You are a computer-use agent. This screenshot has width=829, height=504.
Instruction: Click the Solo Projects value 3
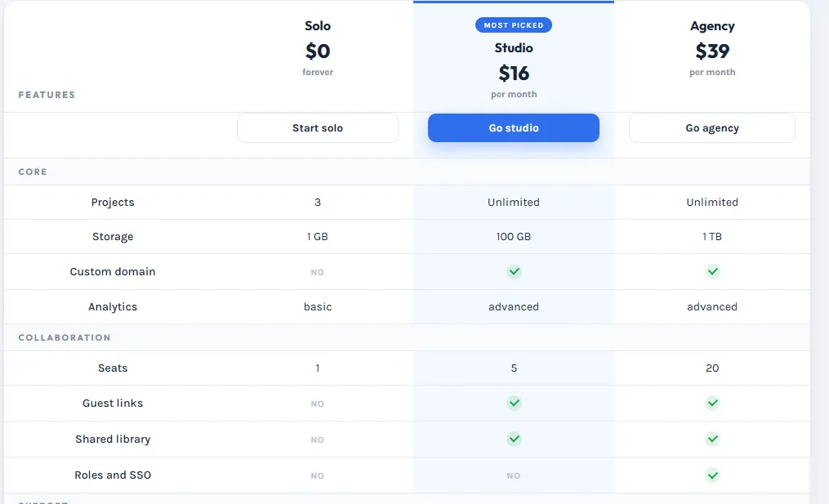click(317, 202)
